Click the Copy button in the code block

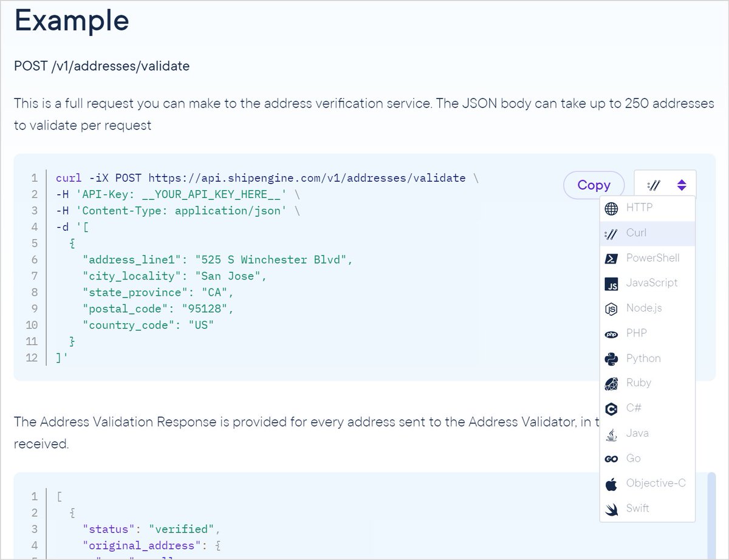tap(594, 185)
